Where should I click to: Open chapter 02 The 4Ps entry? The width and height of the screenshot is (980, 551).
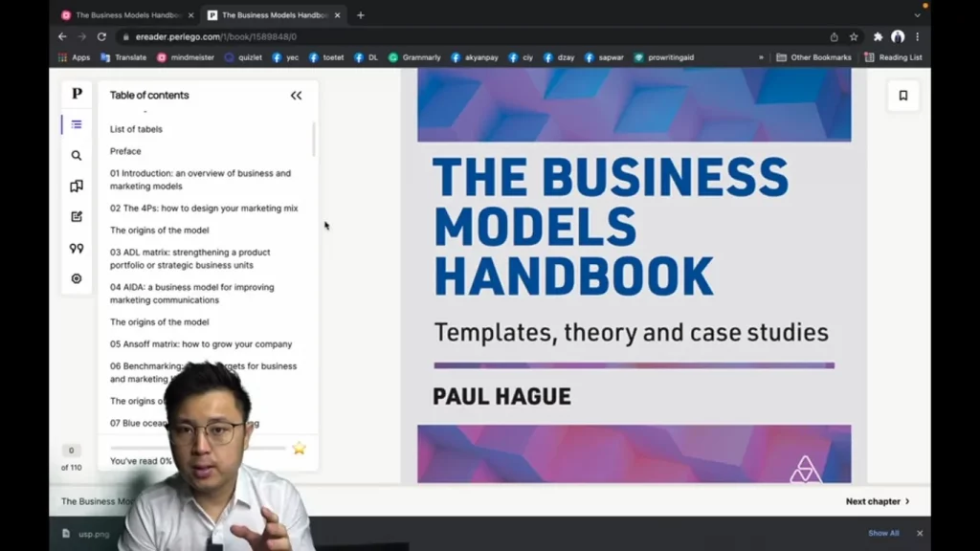204,208
